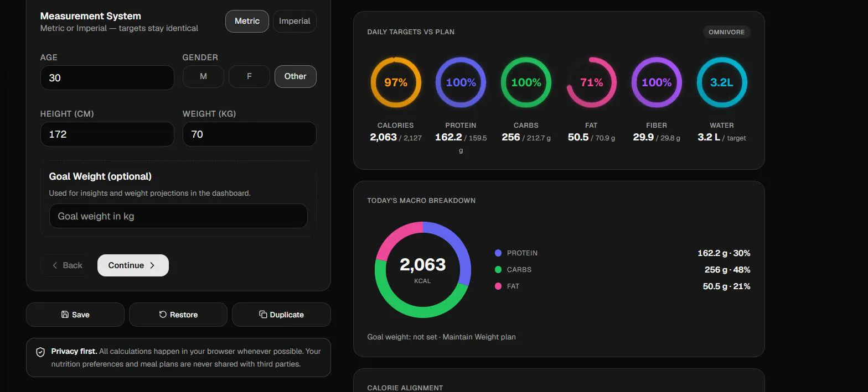Click the Duplicate copy icon

tap(263, 315)
